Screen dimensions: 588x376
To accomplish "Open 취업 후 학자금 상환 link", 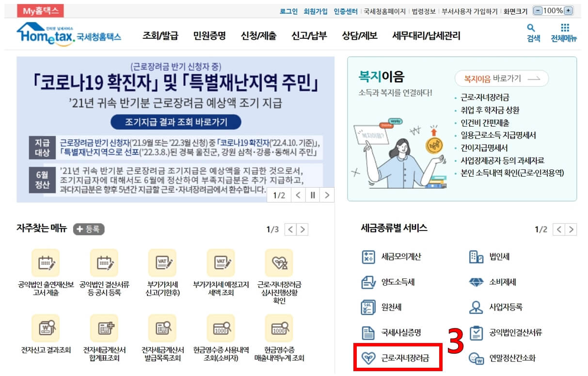I will coord(490,110).
